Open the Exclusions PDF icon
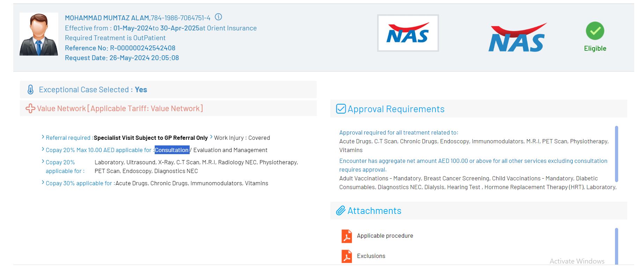This screenshot has height=266, width=644. coord(346,256)
